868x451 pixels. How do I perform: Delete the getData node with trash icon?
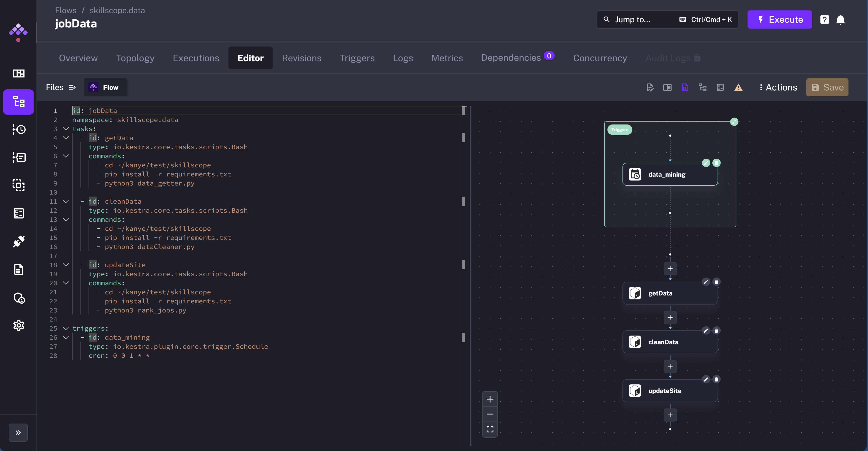click(716, 282)
